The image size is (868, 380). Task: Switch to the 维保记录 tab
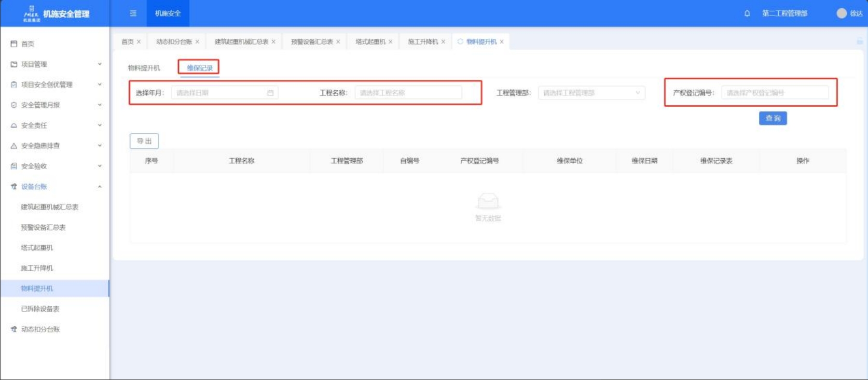tap(199, 68)
